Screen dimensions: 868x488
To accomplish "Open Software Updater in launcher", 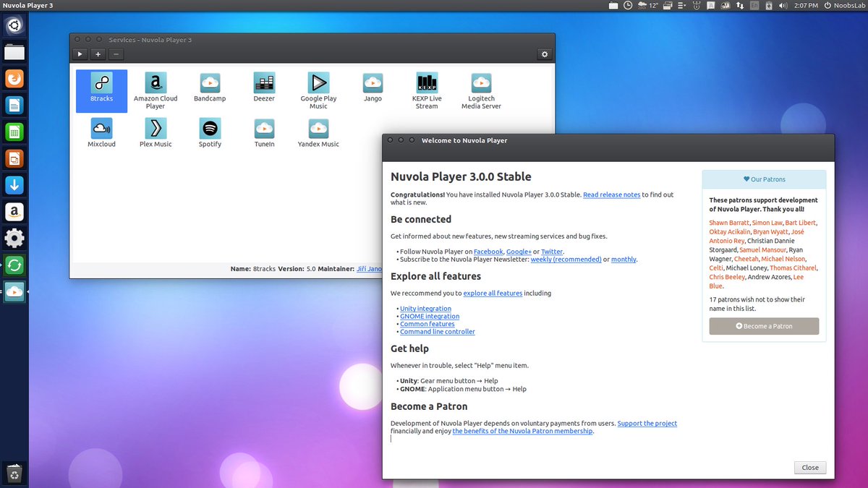I will pos(14,265).
